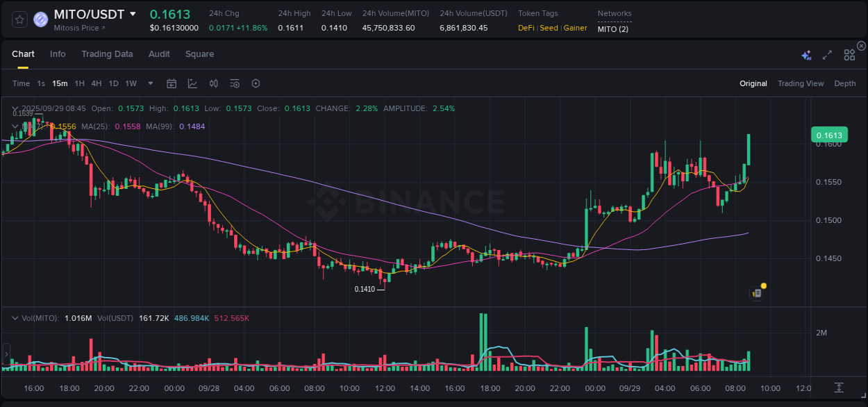Open the widgets grid icon
The width and height of the screenshot is (868, 407).
(849, 53)
